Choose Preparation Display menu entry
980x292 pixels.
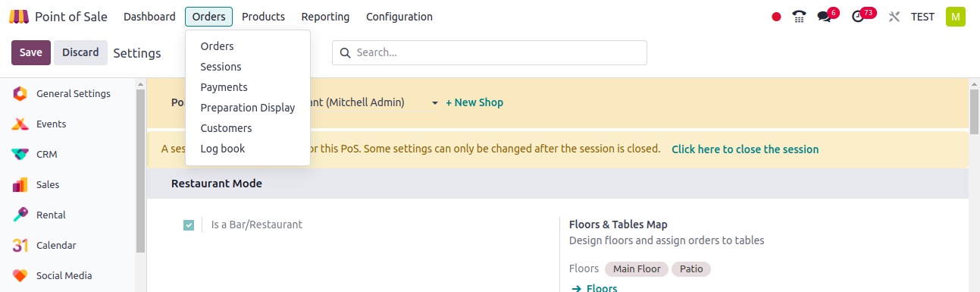click(x=248, y=108)
